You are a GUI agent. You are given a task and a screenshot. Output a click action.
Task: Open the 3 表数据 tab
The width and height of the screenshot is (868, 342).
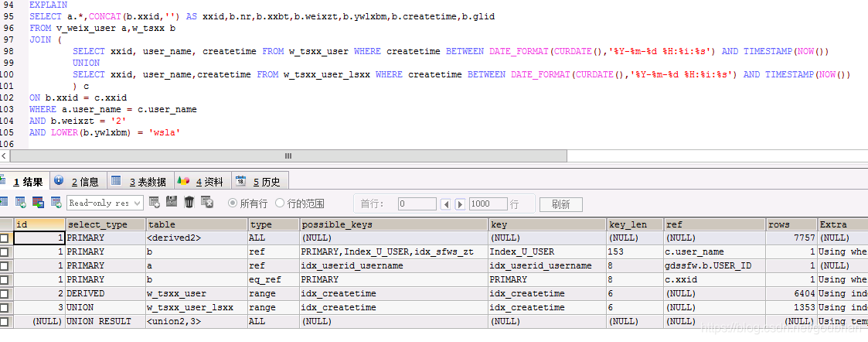pyautogui.click(x=141, y=181)
